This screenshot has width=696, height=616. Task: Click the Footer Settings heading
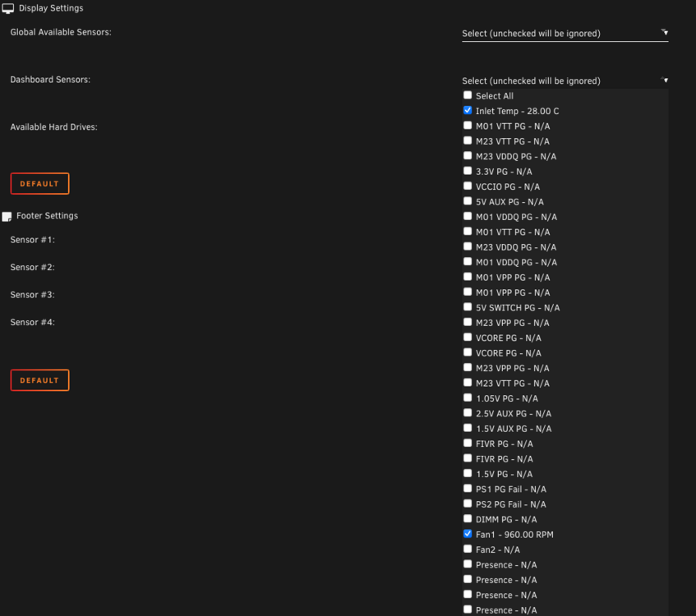click(x=47, y=216)
